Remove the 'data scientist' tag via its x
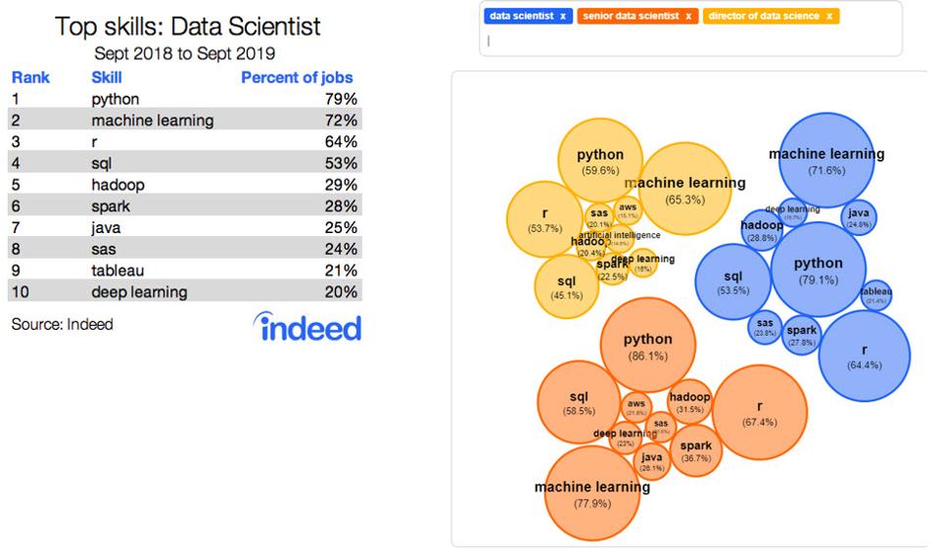The width and height of the screenshot is (939, 560). (563, 17)
